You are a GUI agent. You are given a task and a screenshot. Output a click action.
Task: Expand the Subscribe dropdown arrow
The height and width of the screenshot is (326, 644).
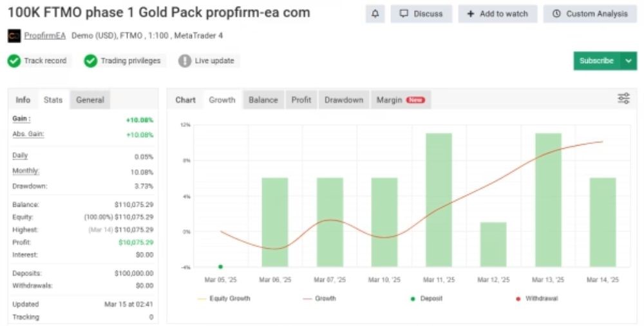pyautogui.click(x=629, y=61)
